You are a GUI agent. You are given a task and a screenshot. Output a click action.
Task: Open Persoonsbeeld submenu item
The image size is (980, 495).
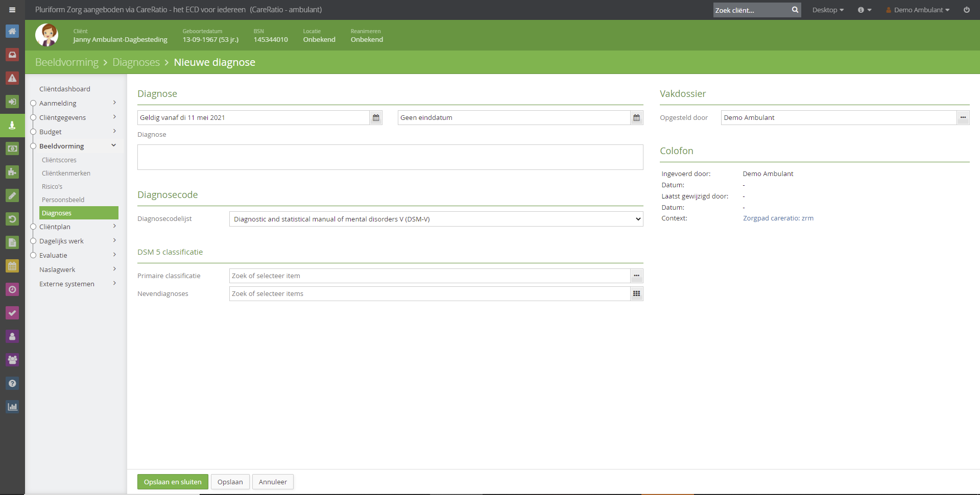point(63,200)
